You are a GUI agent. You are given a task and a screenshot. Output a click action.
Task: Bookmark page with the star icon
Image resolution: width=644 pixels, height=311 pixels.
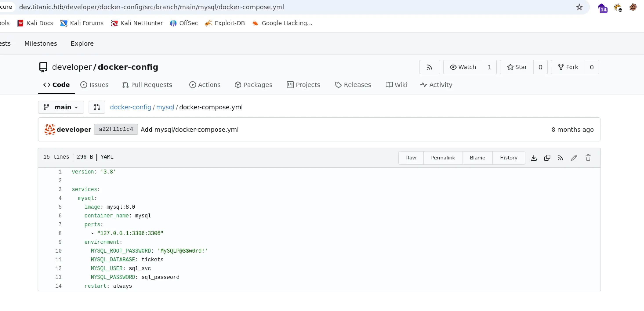[x=579, y=7]
